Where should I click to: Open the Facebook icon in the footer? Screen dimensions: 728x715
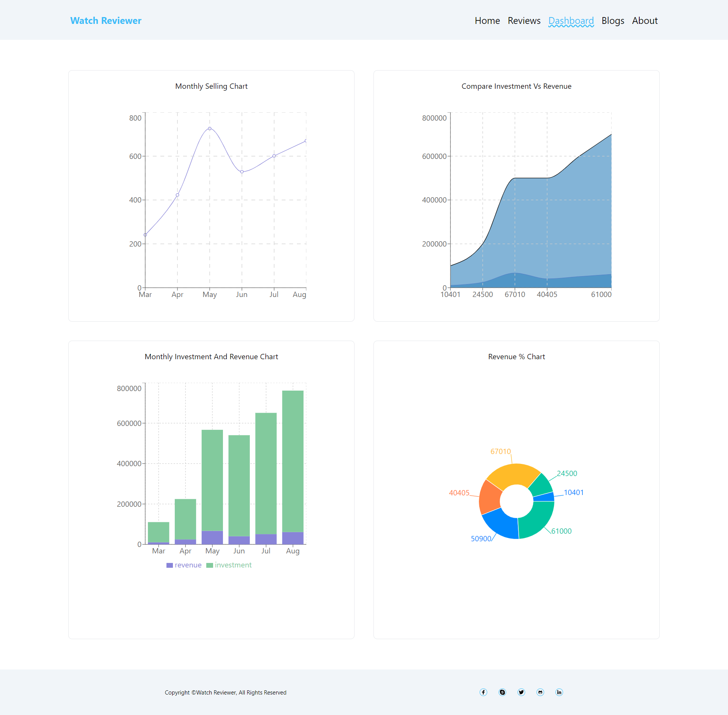click(x=483, y=692)
